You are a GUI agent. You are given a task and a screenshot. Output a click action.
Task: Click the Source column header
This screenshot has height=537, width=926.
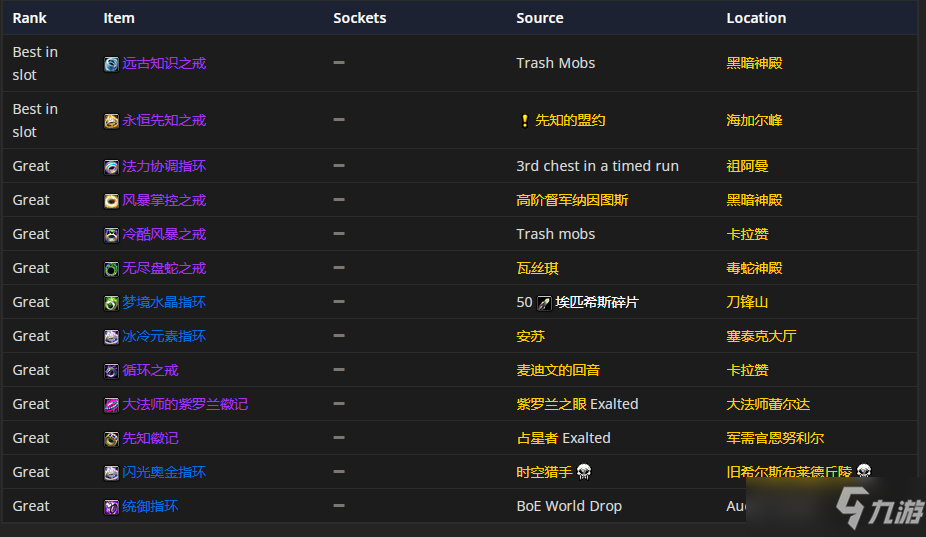(540, 18)
